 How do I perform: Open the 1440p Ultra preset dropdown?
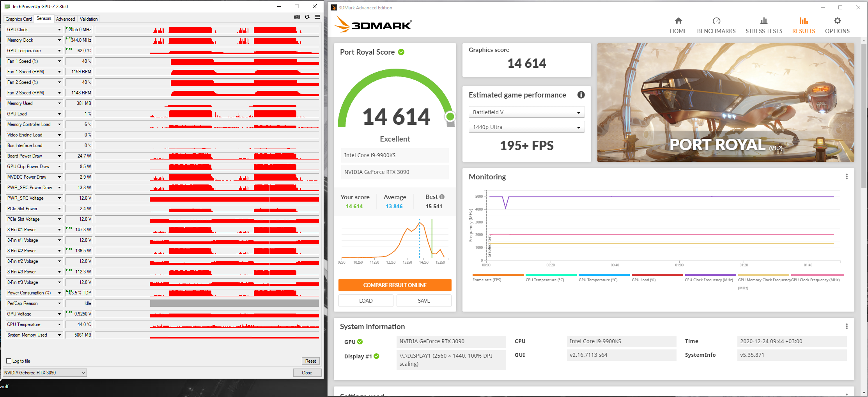tap(526, 127)
